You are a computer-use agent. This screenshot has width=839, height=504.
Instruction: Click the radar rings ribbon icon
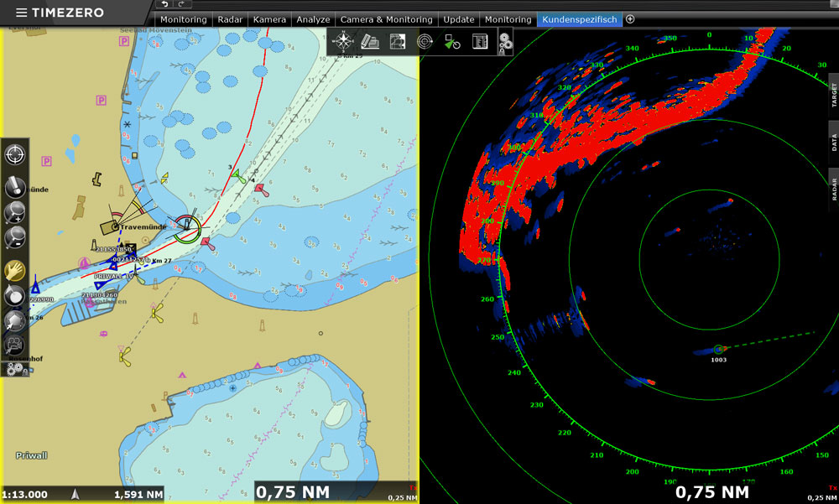(x=425, y=41)
